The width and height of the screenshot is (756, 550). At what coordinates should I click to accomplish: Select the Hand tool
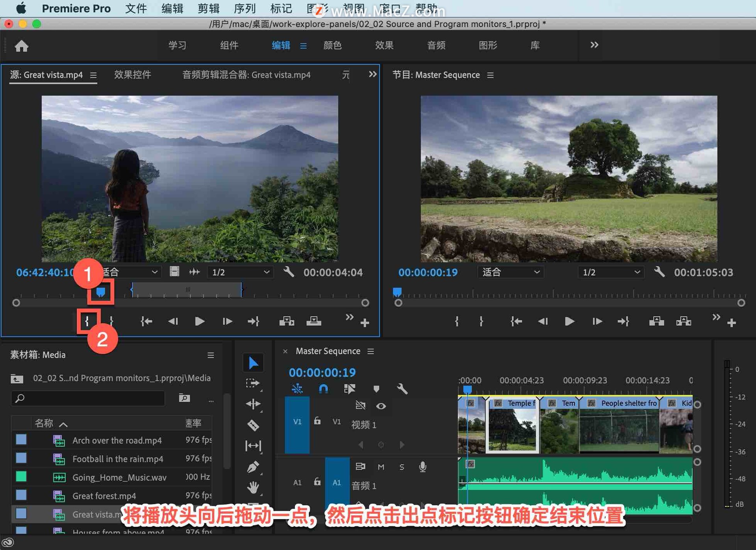(x=253, y=488)
